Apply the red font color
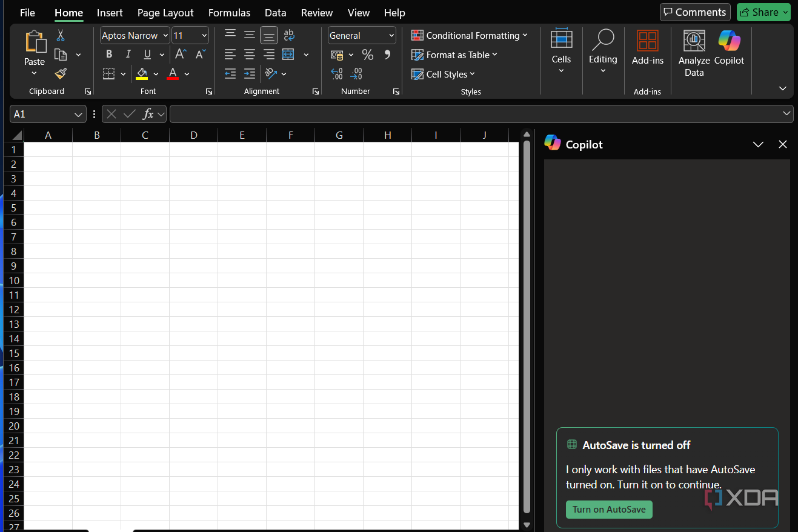 tap(173, 74)
